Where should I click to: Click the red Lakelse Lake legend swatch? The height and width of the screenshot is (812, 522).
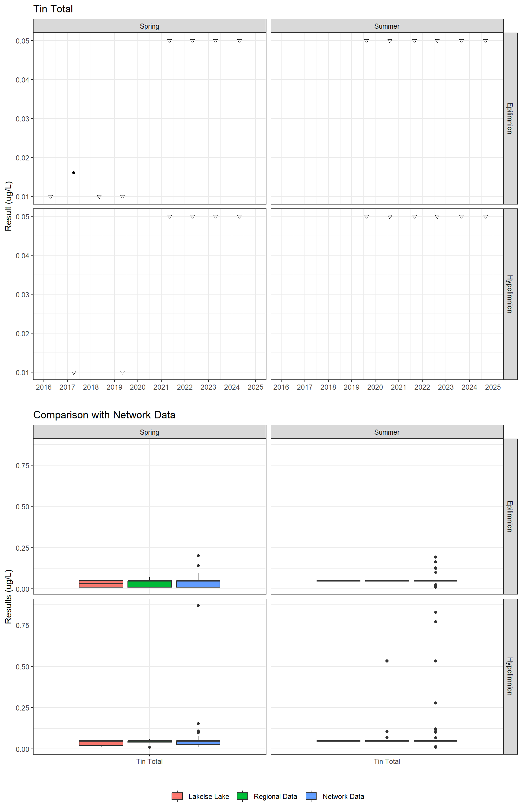177,796
